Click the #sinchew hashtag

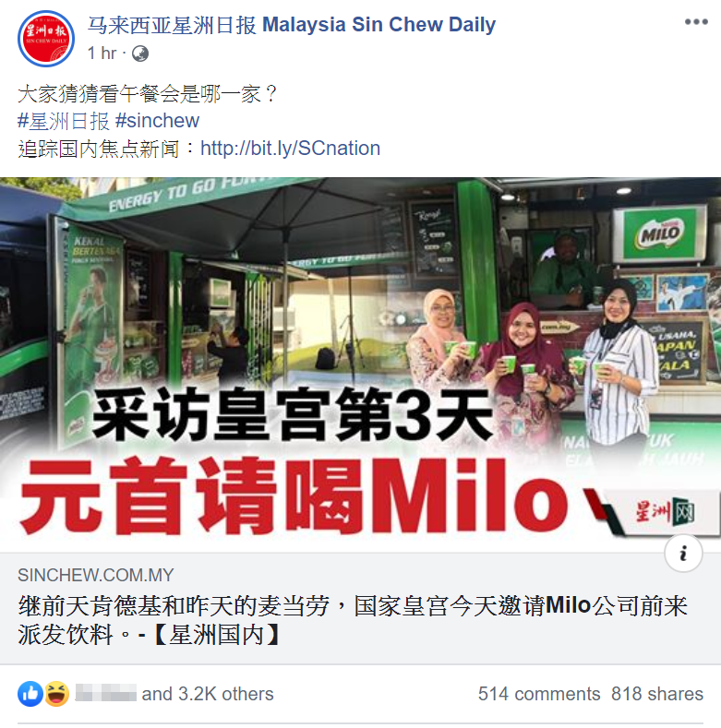click(158, 121)
